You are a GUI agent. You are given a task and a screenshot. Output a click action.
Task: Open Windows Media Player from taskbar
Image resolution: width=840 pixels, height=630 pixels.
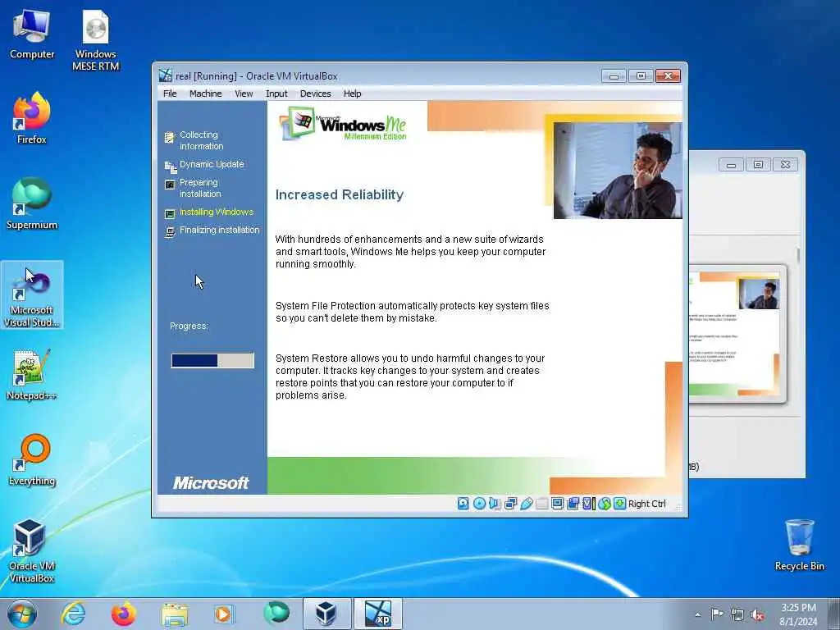tap(225, 614)
